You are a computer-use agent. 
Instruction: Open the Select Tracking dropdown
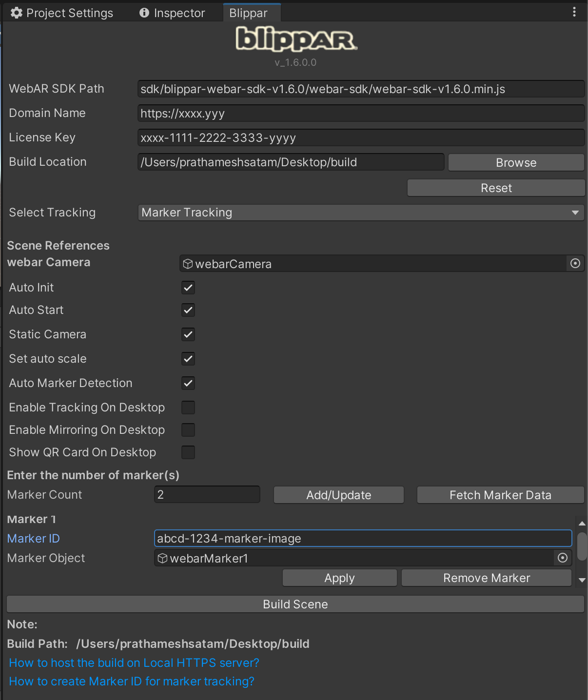pos(361,213)
